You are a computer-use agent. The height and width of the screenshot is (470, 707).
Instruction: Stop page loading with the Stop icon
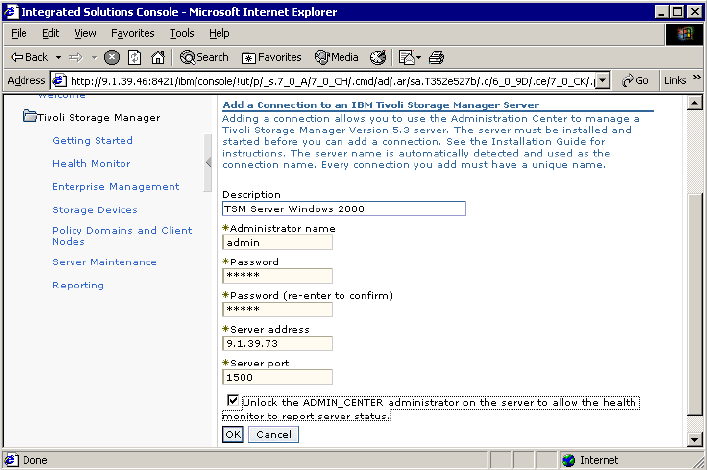click(112, 57)
